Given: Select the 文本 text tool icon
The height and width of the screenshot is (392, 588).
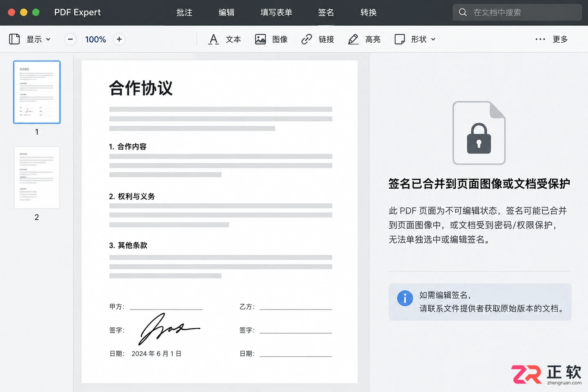Looking at the screenshot, I should (213, 39).
